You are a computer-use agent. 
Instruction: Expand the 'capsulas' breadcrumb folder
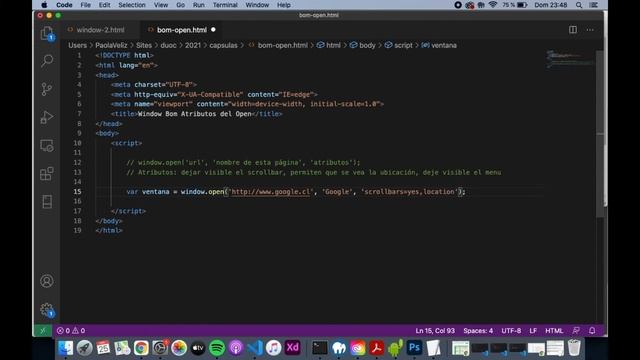click(223, 45)
